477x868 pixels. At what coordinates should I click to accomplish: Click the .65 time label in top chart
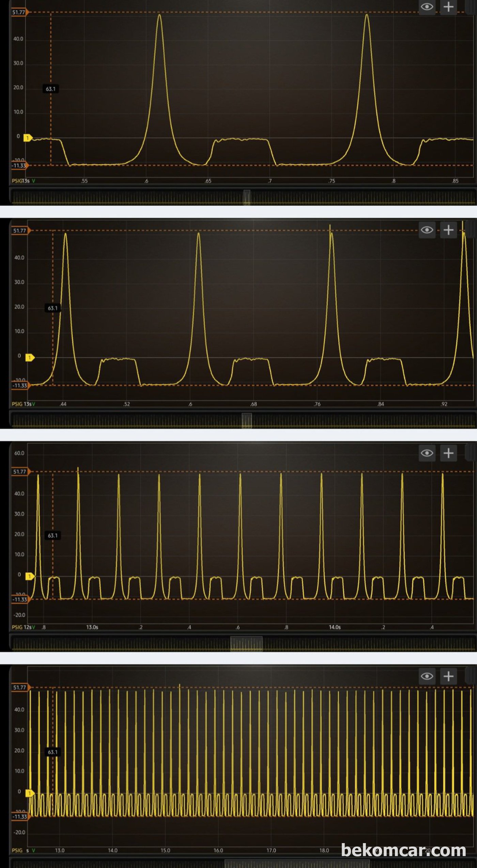(208, 181)
